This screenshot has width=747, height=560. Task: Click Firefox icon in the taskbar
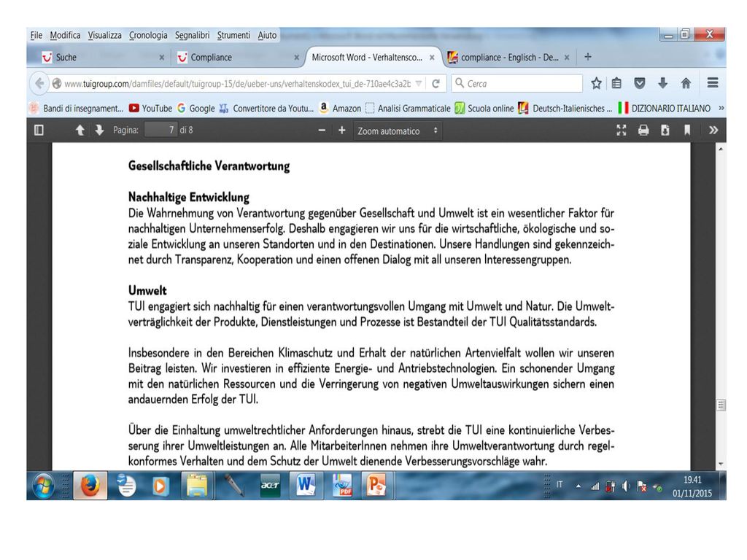(90, 486)
